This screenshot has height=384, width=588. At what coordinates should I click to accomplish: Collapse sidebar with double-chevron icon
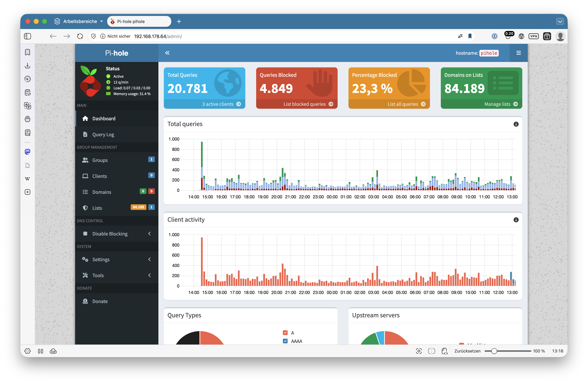(167, 53)
